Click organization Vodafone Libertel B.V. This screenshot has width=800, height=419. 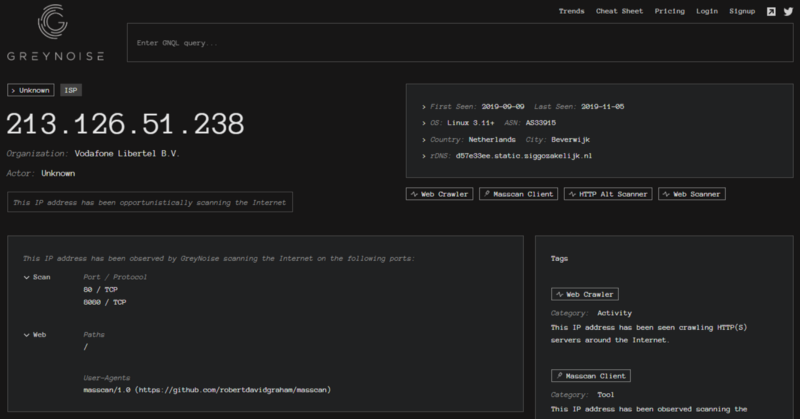point(127,154)
